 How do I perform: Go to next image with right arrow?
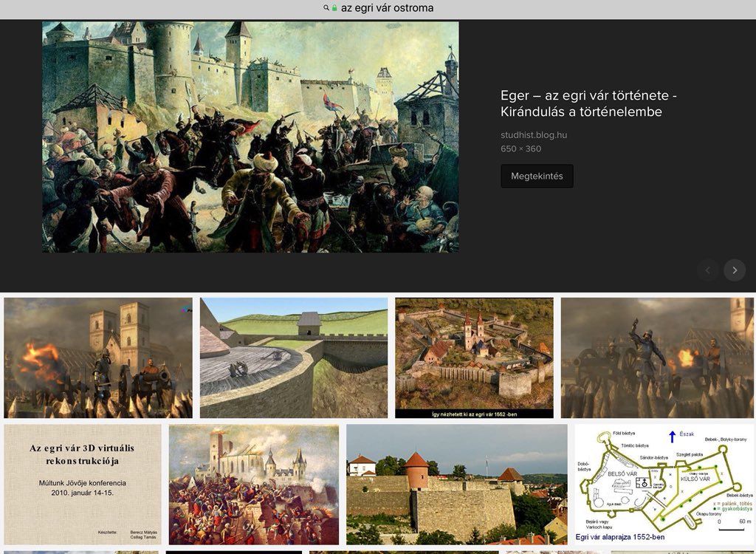point(735,270)
